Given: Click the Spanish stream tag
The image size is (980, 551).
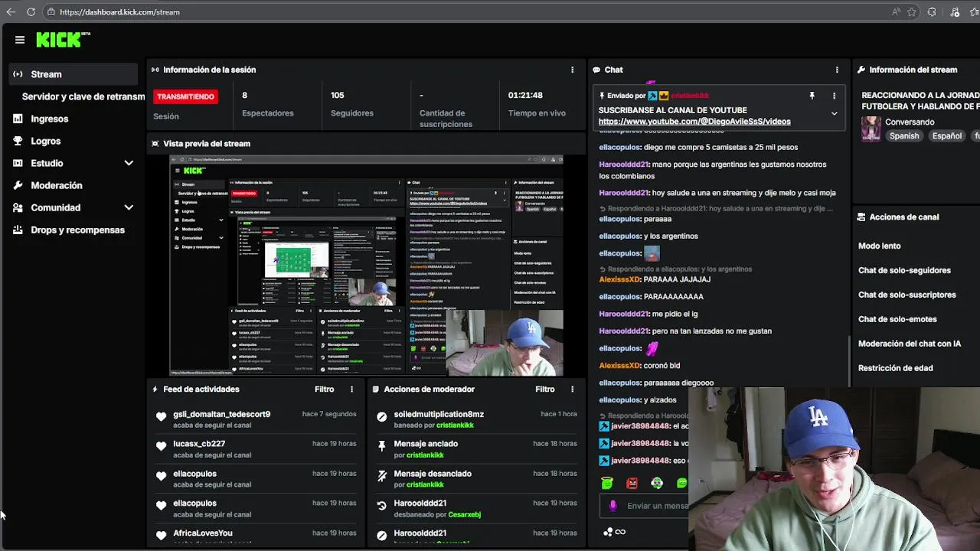Looking at the screenshot, I should click(x=903, y=136).
